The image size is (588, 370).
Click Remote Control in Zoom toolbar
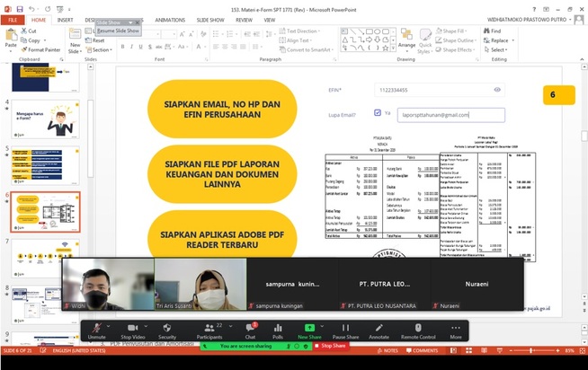click(x=418, y=330)
